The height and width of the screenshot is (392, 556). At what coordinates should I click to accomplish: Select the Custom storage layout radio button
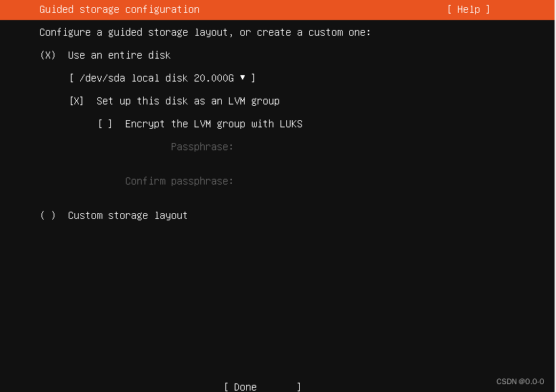click(48, 215)
